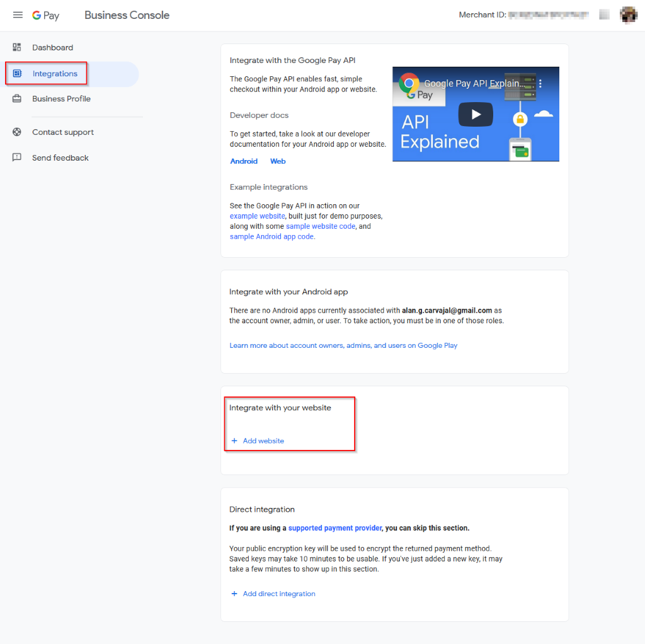Open the video's three-dot options menu
The width and height of the screenshot is (645, 644).
(540, 84)
